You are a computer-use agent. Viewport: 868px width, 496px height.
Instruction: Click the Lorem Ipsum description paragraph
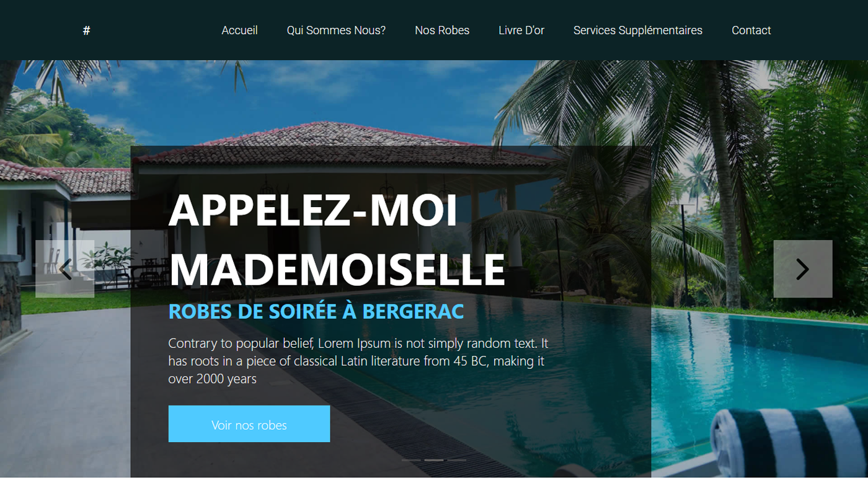point(358,361)
